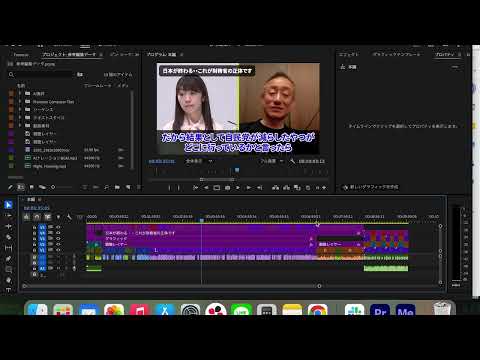Screen dimensions: 480x360
Task: Click New Item icon in Project panel
Action: click(128, 187)
